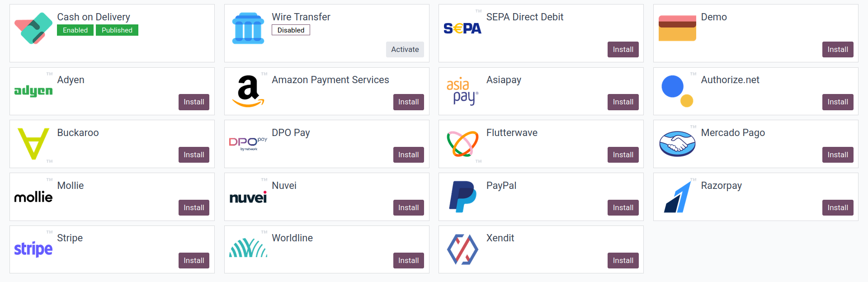Click the Cash on Delivery logo icon
Screen dimensions: 868x282
coord(33,28)
